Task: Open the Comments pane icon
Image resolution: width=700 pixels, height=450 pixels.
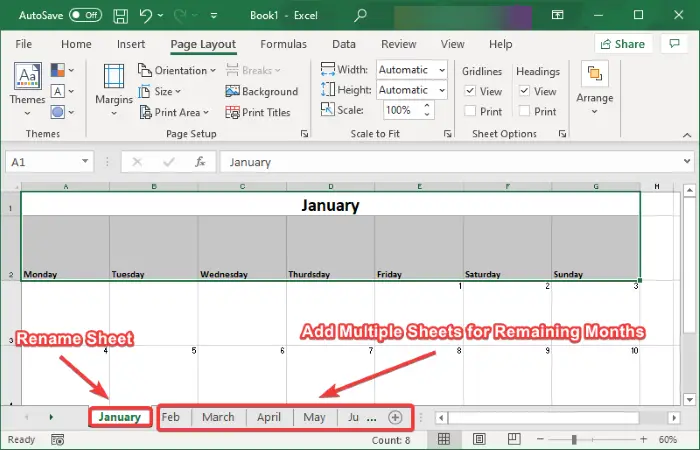Action: [674, 44]
